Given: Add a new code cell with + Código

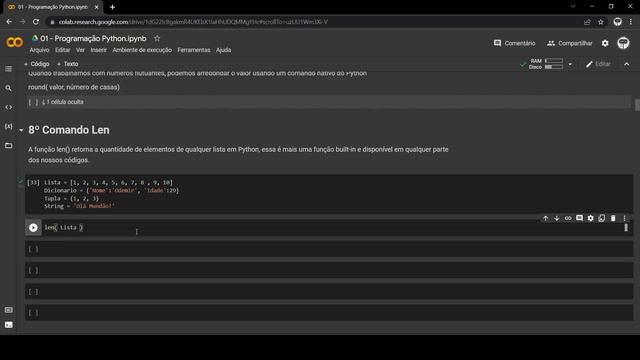Looking at the screenshot, I should click(36, 64).
